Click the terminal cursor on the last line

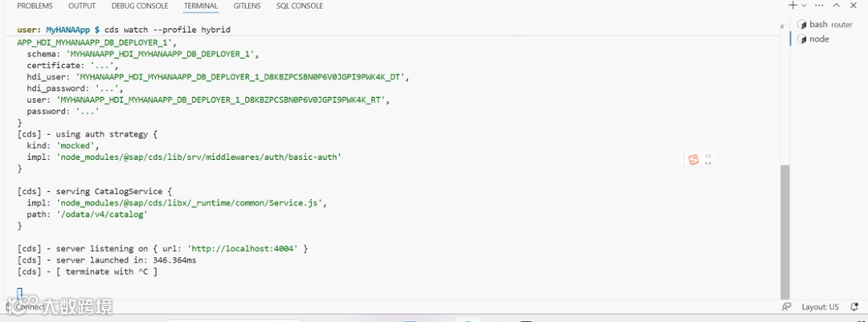coord(19,293)
